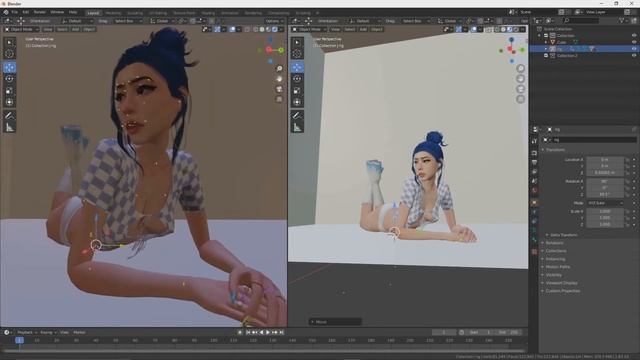640x360 pixels.
Task: Open the Scene properties tab
Action: click(x=534, y=181)
